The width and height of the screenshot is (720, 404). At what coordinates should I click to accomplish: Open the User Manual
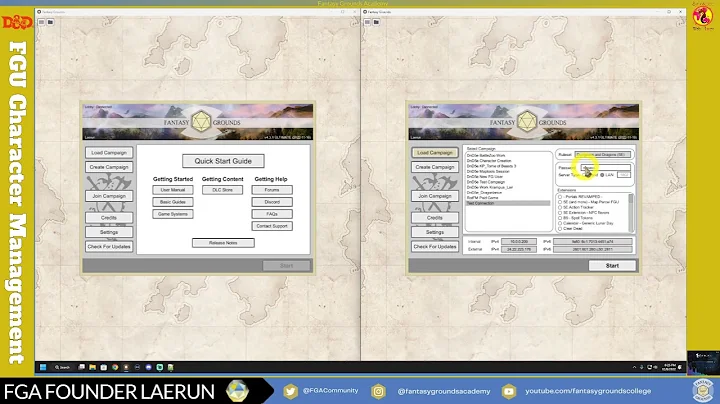(x=173, y=190)
